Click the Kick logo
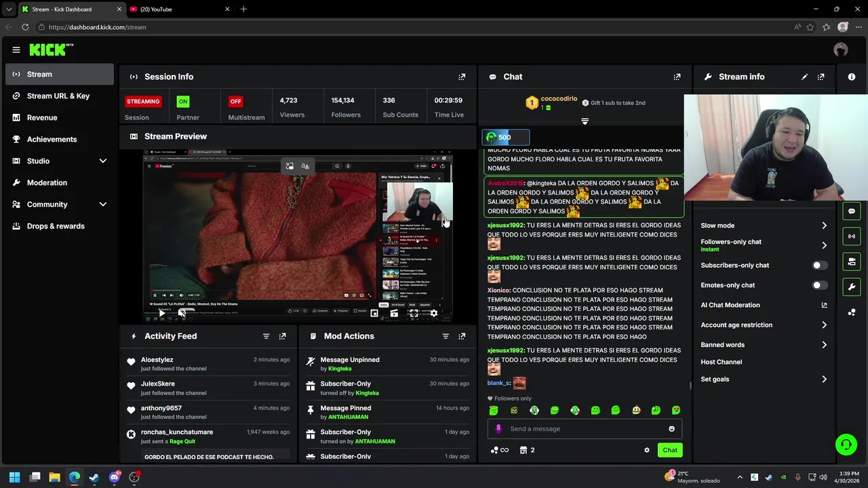This screenshot has height=488, width=868. click(51, 49)
